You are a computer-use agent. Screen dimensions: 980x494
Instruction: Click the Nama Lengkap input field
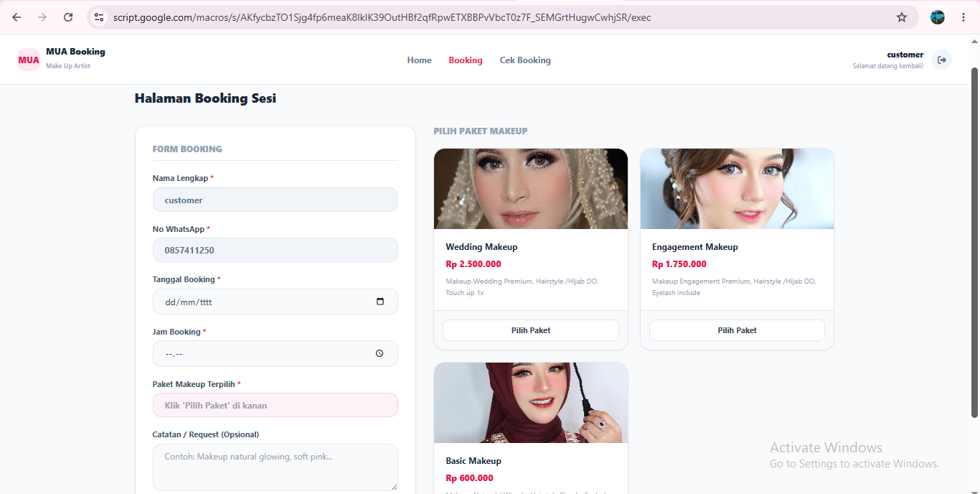pos(275,200)
